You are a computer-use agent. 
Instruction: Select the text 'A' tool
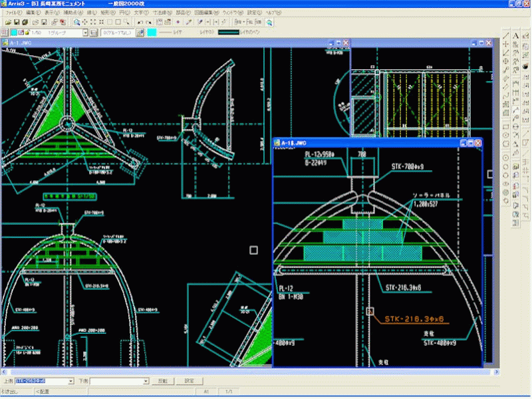coord(515,35)
